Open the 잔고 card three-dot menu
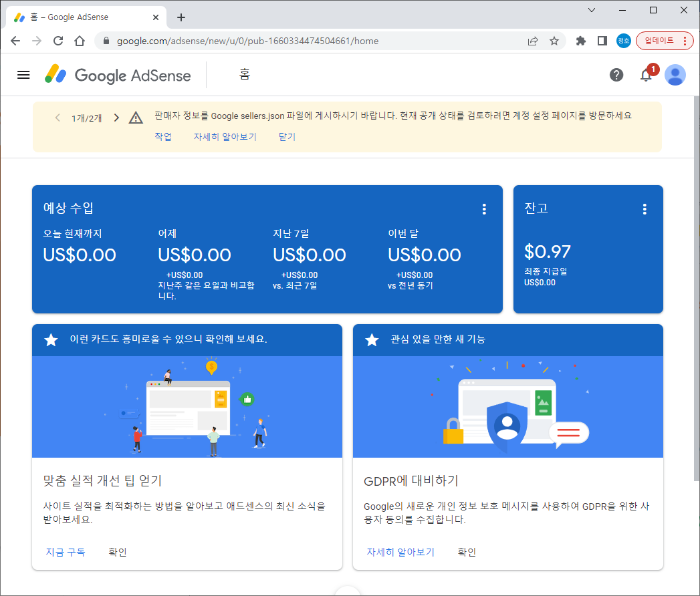Viewport: 700px width, 596px height. 645,209
